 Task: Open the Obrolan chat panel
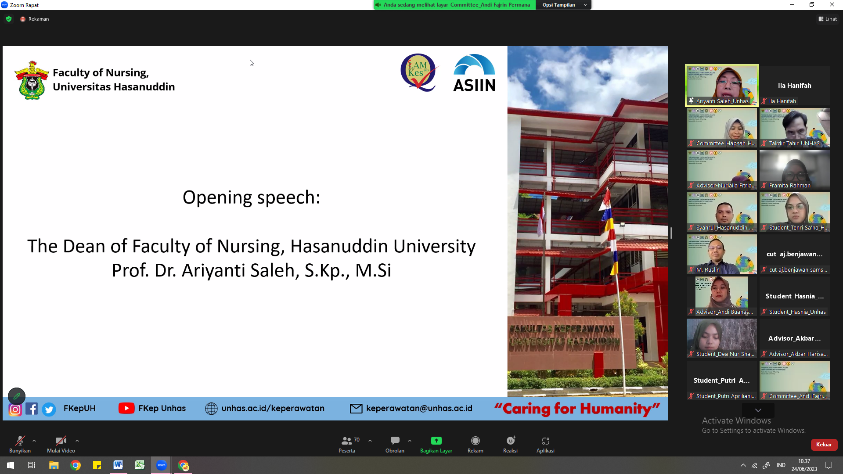(395, 442)
